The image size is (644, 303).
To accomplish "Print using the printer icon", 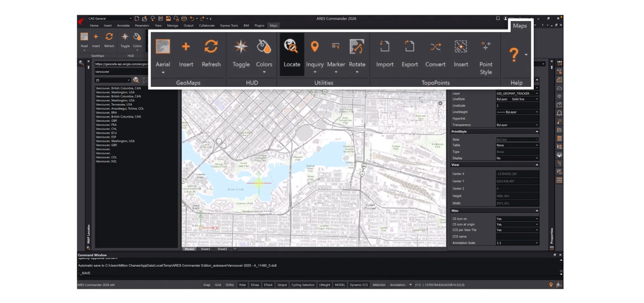I will point(184,18).
